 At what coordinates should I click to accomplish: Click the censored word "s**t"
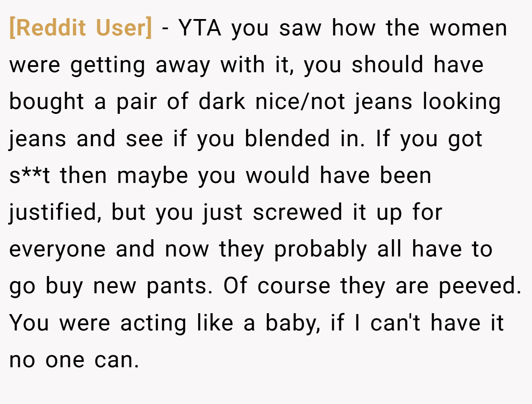pos(30,176)
